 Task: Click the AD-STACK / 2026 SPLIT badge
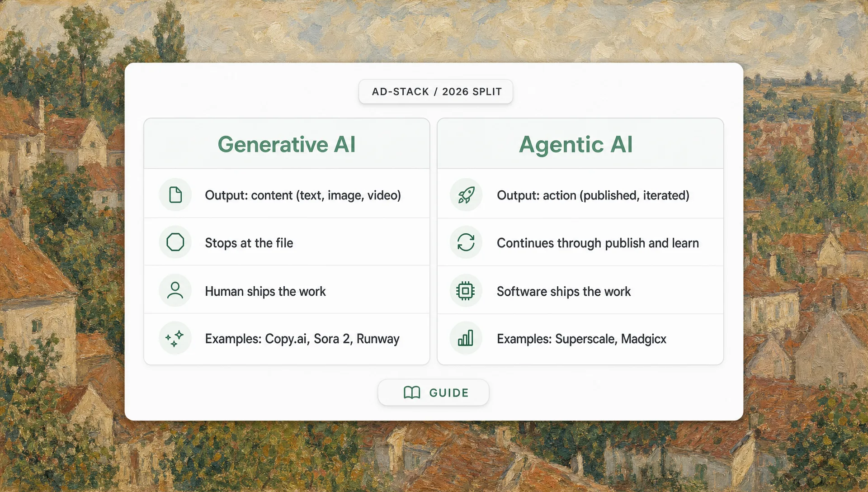click(436, 91)
